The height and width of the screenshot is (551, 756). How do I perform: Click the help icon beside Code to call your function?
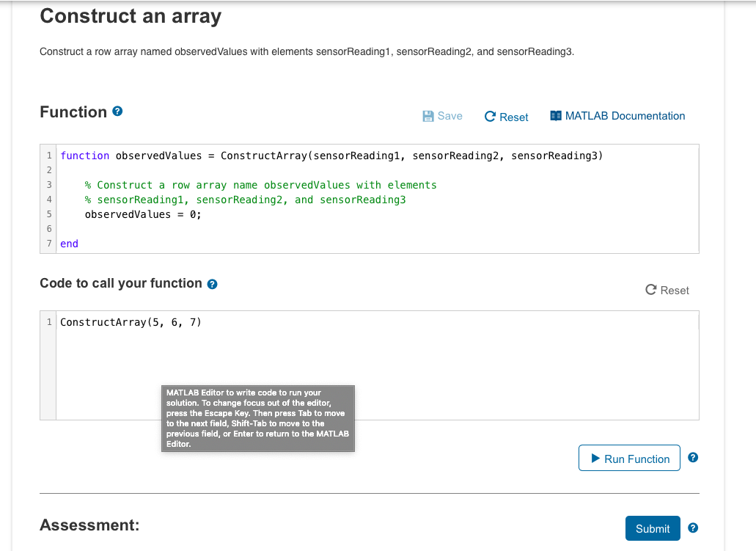coord(212,283)
